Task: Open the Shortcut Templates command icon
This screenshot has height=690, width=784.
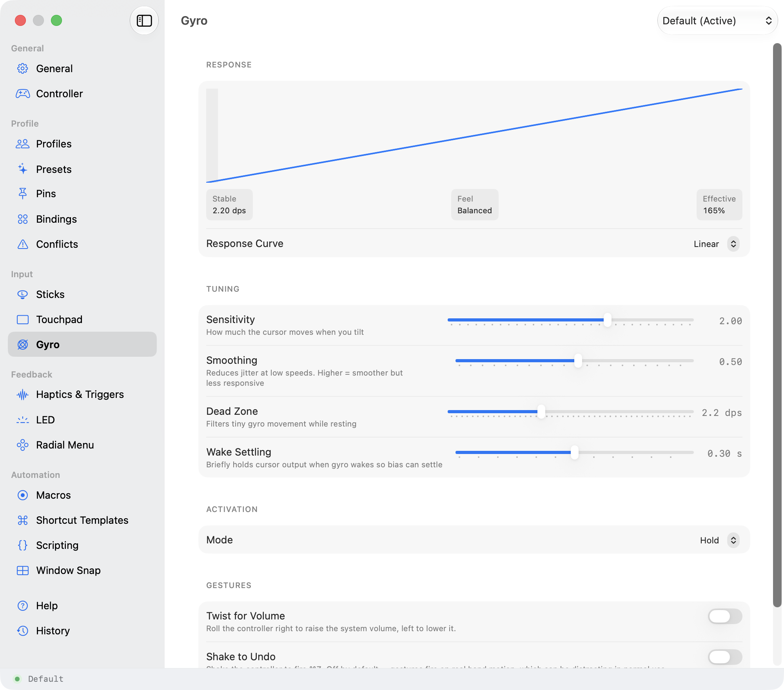Action: [x=23, y=520]
